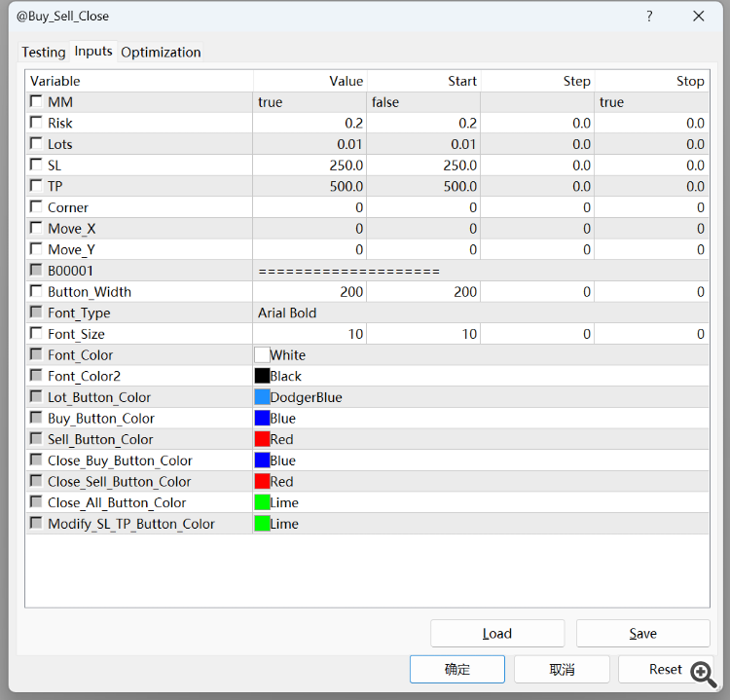This screenshot has width=730, height=700.
Task: Open the Optimization tab
Action: pos(161,53)
